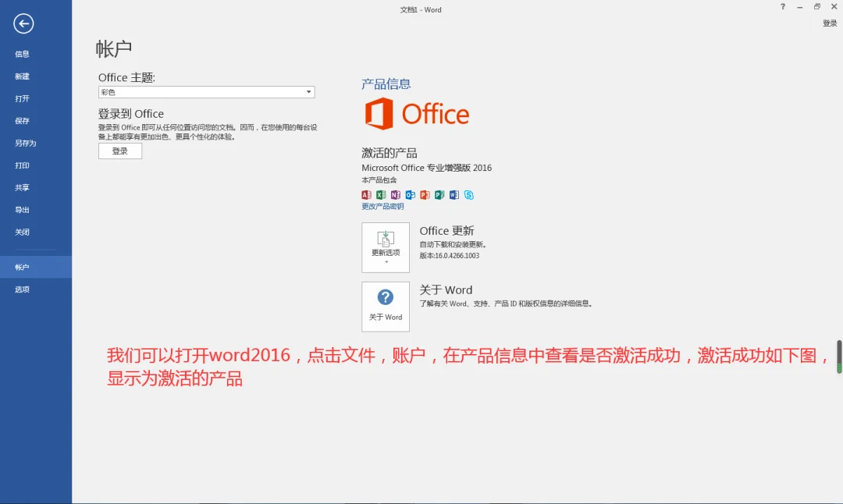Click the Outlook product icon
Viewport: 843px width, 504px height.
[x=411, y=194]
